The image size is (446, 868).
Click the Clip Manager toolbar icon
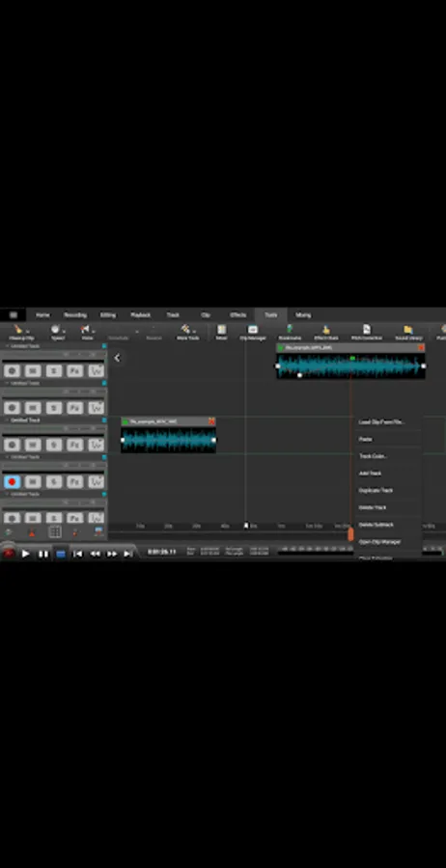tap(253, 332)
